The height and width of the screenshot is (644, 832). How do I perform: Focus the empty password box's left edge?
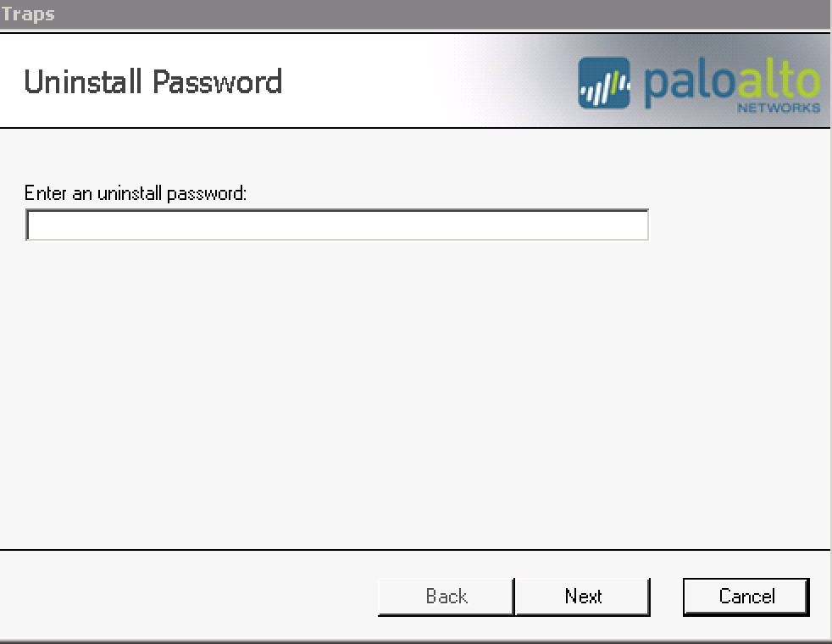[x=32, y=225]
